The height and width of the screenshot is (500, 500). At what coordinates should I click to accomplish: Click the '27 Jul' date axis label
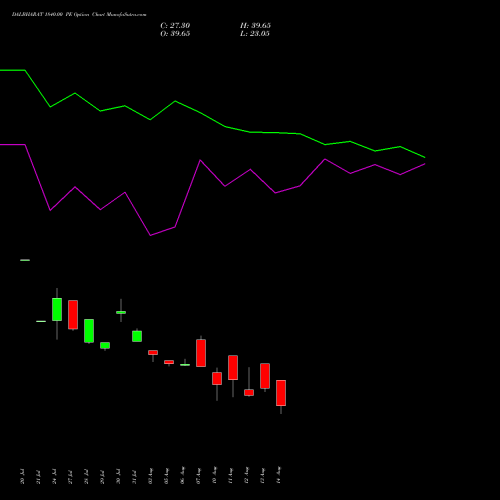click(x=70, y=477)
